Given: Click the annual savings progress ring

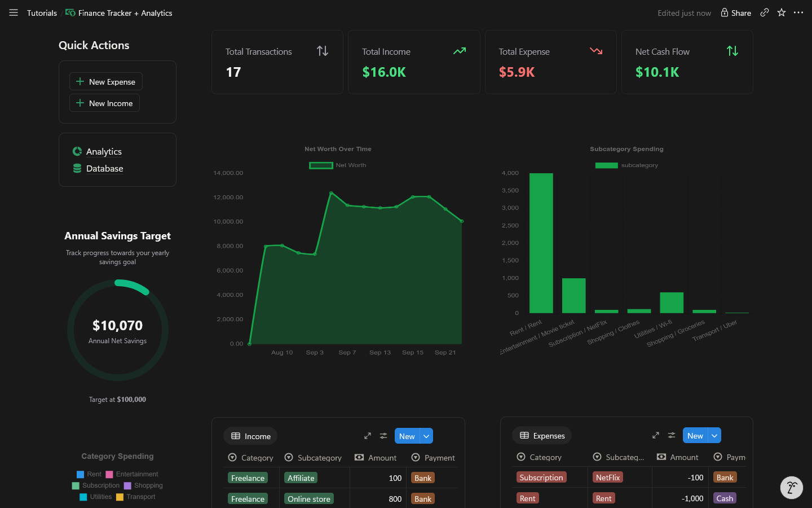Looking at the screenshot, I should tap(117, 330).
